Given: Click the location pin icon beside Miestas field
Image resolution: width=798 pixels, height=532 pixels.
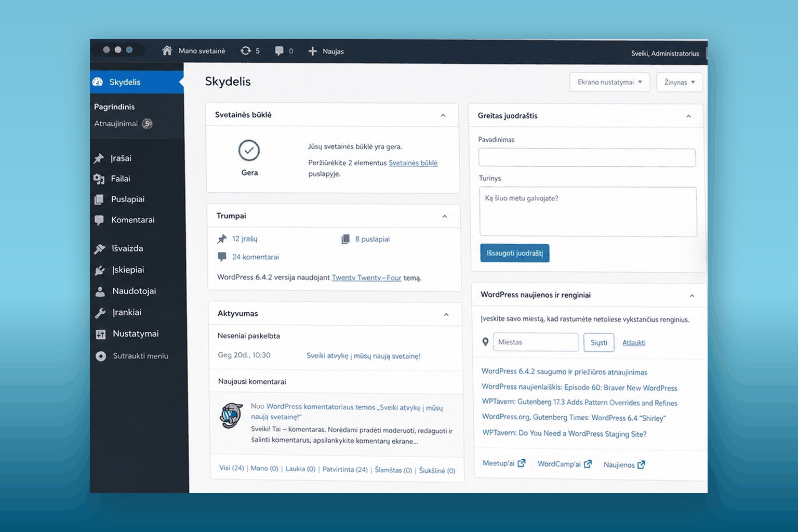Looking at the screenshot, I should point(485,342).
